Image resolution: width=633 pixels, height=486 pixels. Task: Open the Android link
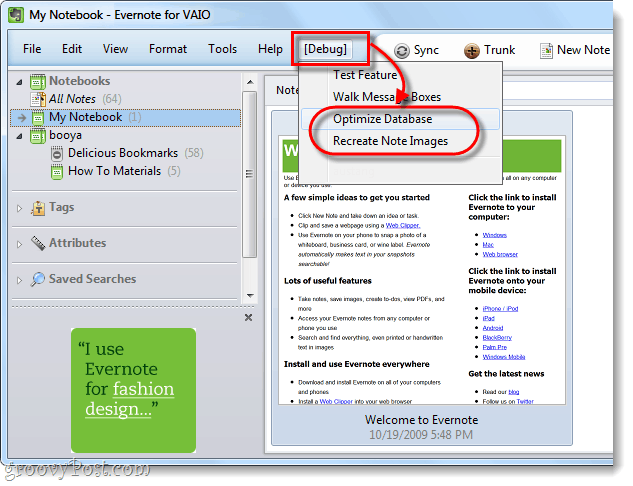click(x=493, y=328)
